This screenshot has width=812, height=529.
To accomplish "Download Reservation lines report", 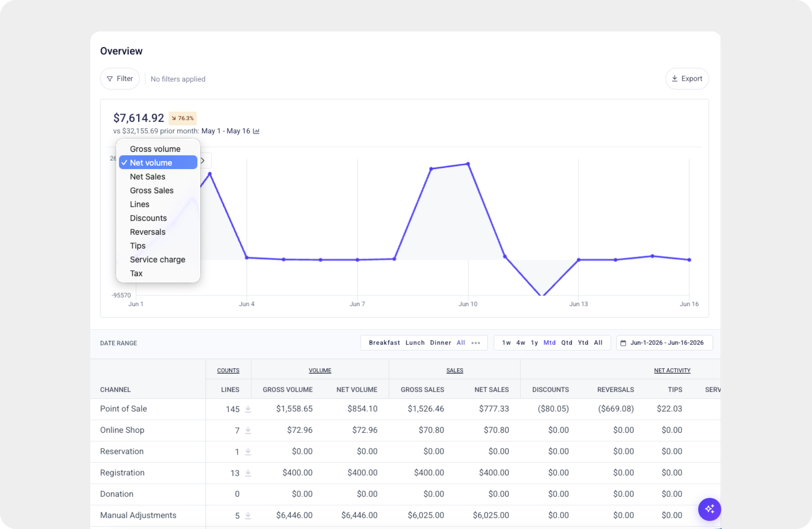I will pyautogui.click(x=248, y=451).
